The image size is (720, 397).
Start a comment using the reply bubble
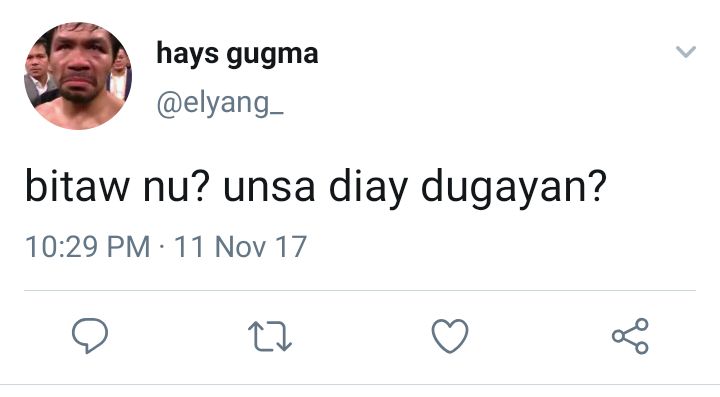[x=90, y=335]
